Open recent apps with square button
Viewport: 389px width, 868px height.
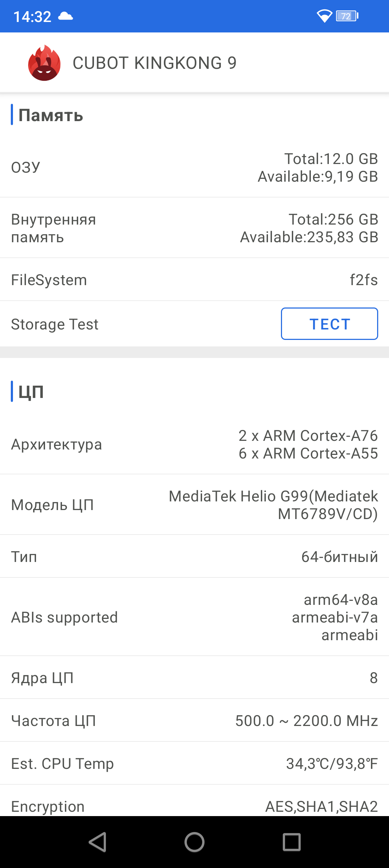(x=291, y=842)
